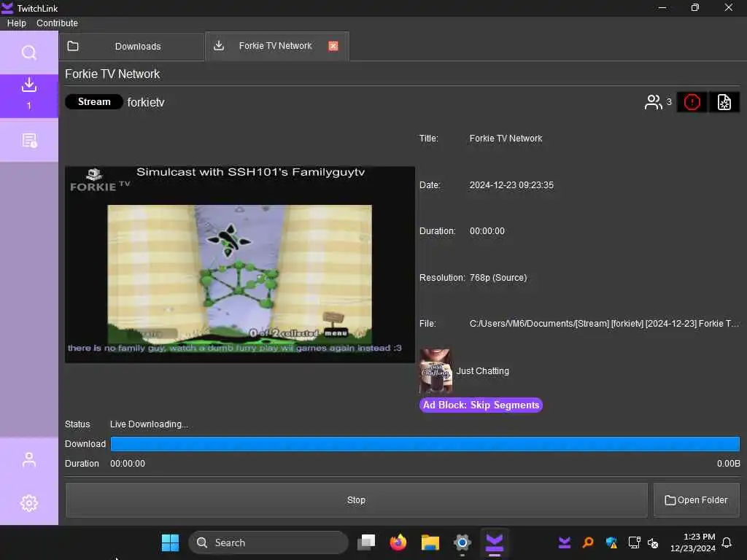The image size is (747, 560).
Task: Open the download folder
Action: (x=697, y=500)
